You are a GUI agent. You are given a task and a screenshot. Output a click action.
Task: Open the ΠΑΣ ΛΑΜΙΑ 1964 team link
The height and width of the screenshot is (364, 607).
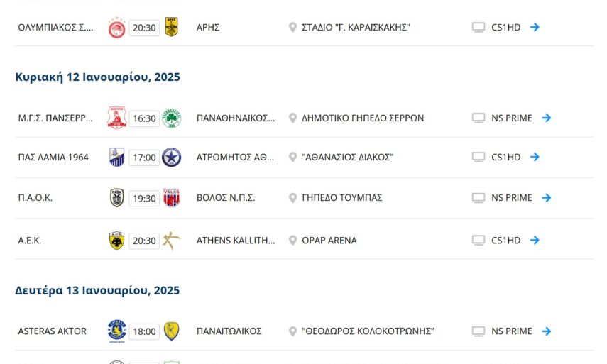point(53,158)
